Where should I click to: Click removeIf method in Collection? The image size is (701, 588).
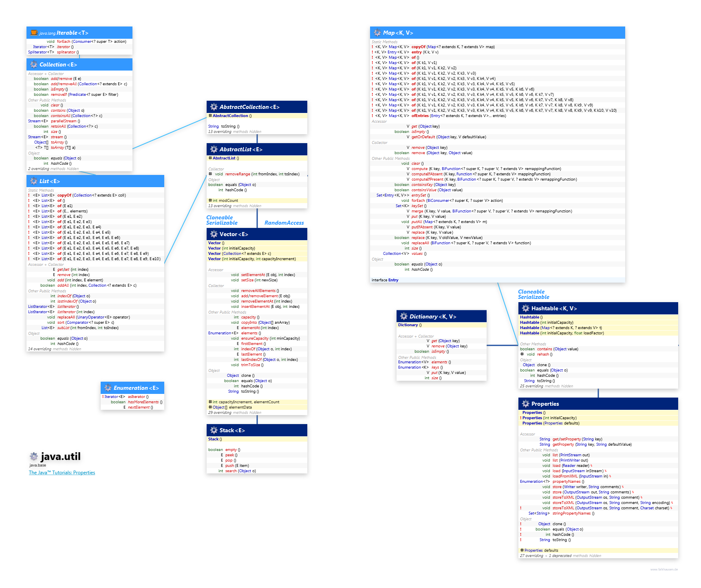(x=59, y=95)
